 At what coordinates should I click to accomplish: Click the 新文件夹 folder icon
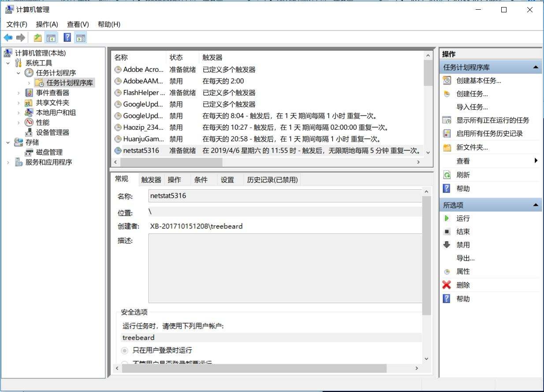click(x=447, y=147)
